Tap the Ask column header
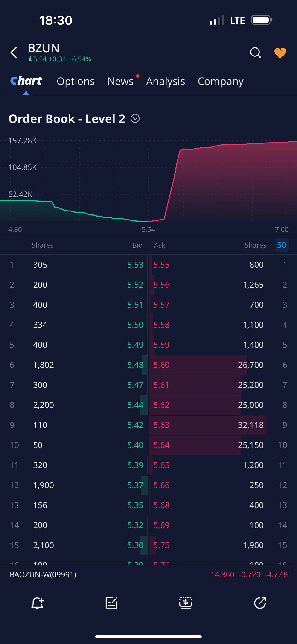The height and width of the screenshot is (644, 297). (160, 245)
